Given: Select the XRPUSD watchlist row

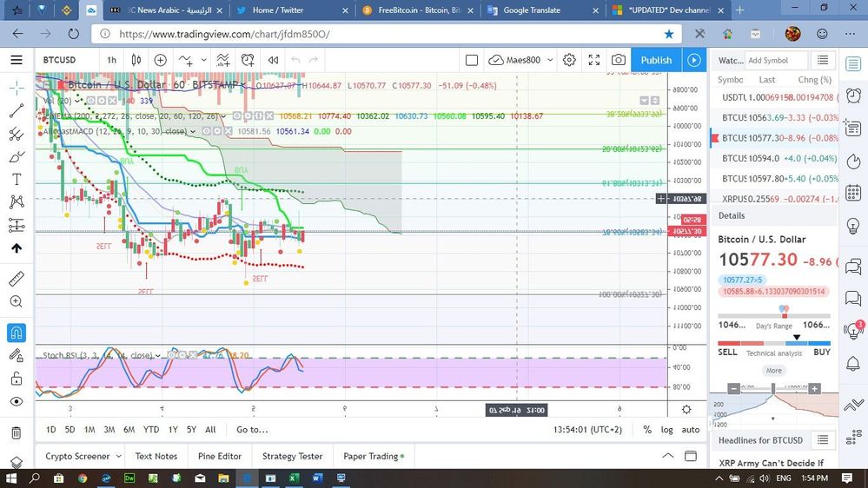Looking at the screenshot, I should click(x=775, y=199).
